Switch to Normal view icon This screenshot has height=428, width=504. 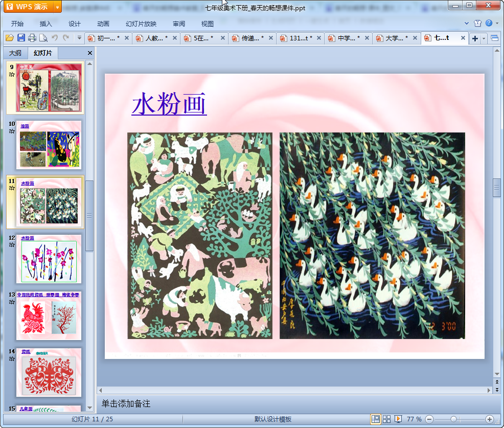click(375, 419)
